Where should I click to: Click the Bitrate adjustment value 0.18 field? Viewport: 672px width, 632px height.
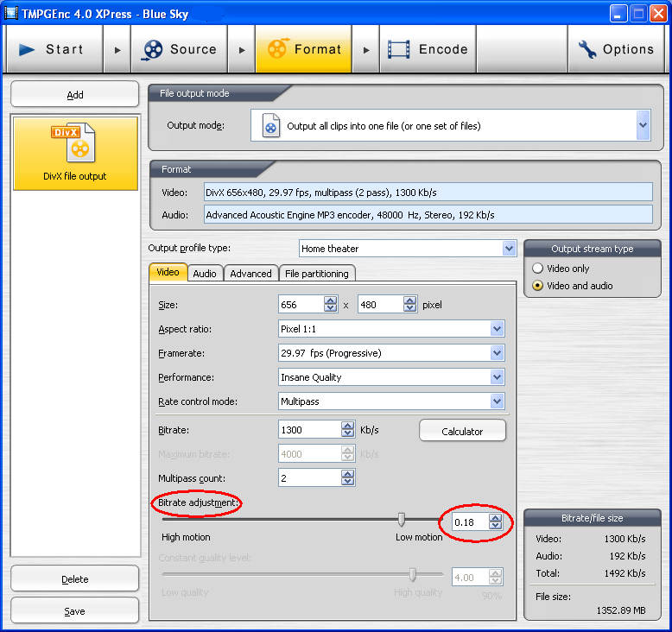pyautogui.click(x=470, y=522)
